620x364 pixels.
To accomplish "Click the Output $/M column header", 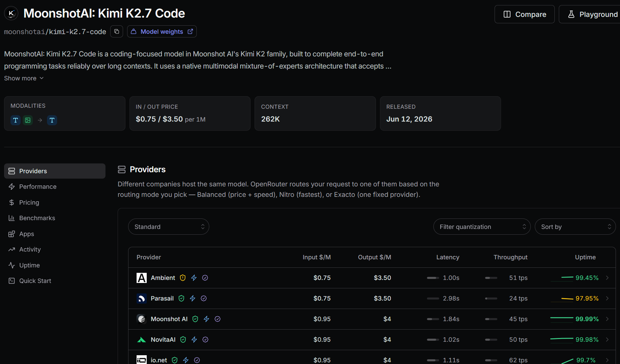I will pyautogui.click(x=375, y=257).
